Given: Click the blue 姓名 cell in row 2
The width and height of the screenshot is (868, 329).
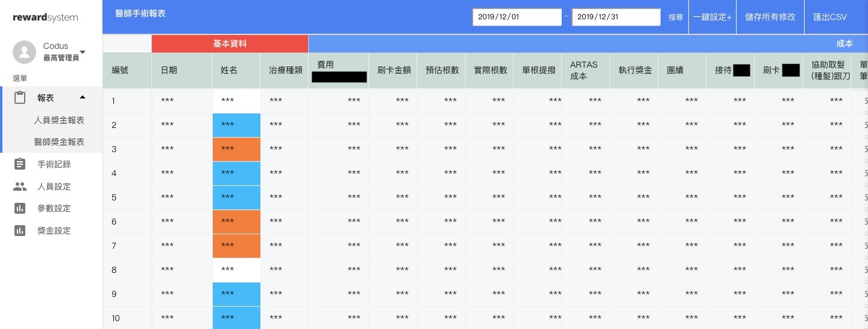Looking at the screenshot, I should pos(236,125).
